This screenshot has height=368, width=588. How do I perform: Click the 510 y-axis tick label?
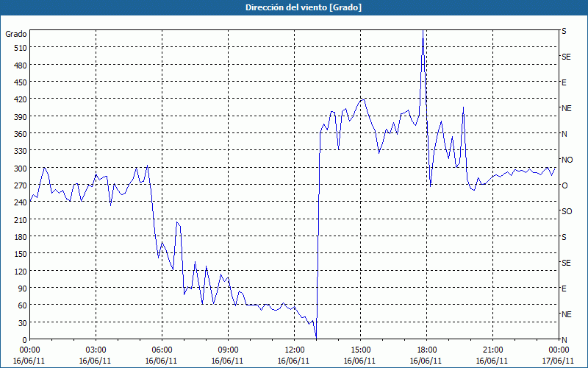click(21, 48)
